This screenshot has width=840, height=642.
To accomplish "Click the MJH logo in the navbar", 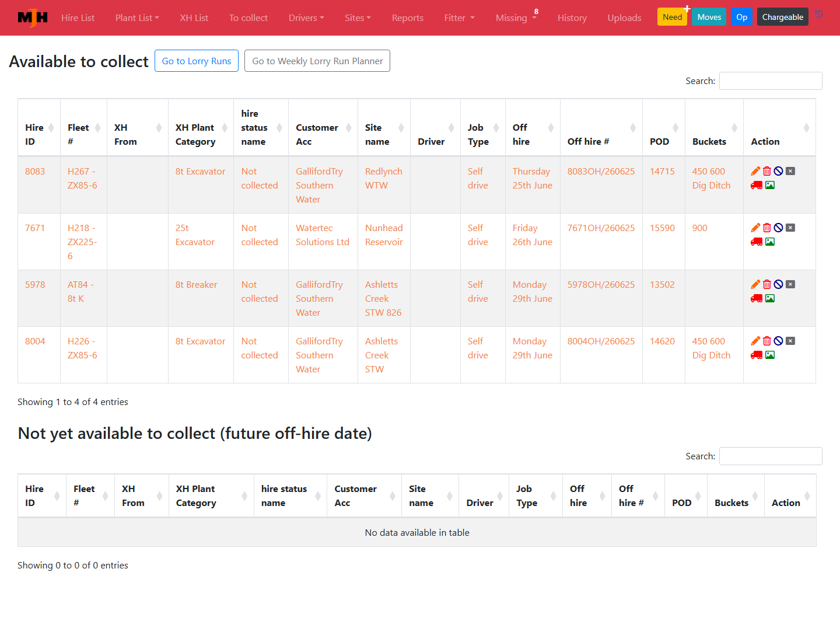I will click(x=33, y=18).
